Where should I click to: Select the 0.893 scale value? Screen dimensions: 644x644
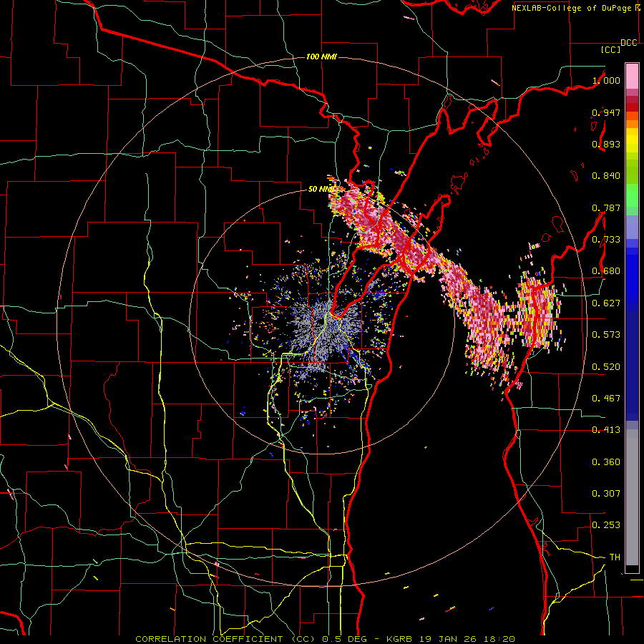pos(606,144)
